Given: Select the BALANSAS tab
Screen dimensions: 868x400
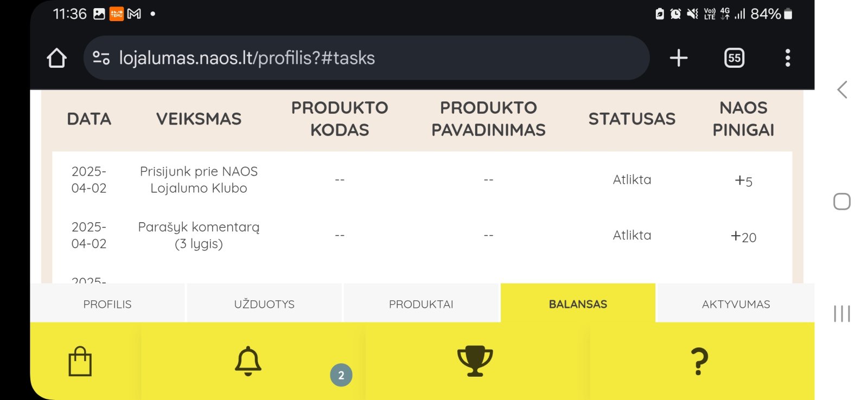Looking at the screenshot, I should [578, 304].
